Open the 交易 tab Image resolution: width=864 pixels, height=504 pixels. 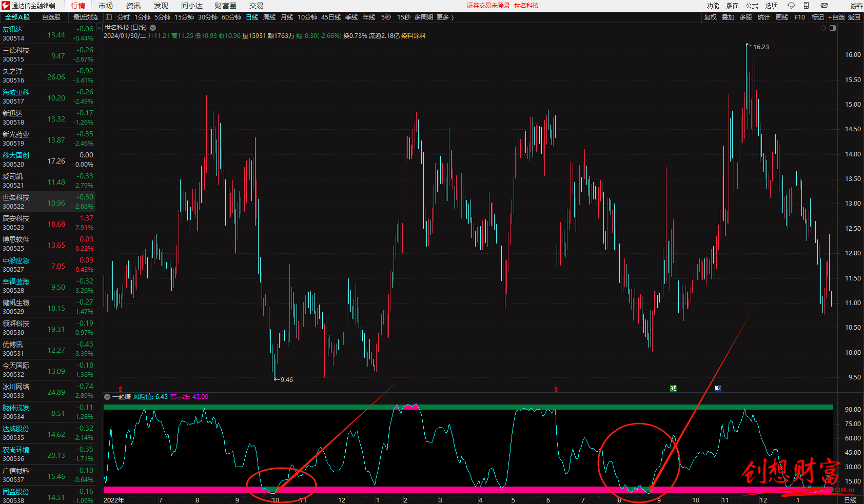coord(257,6)
